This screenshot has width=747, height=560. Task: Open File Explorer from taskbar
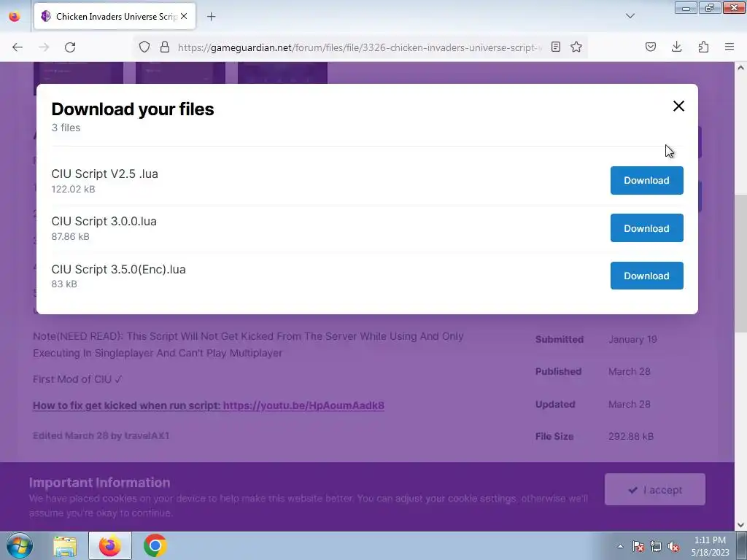tap(65, 545)
